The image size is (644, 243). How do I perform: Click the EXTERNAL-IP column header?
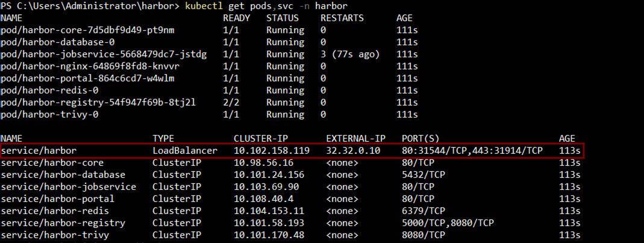tap(355, 139)
